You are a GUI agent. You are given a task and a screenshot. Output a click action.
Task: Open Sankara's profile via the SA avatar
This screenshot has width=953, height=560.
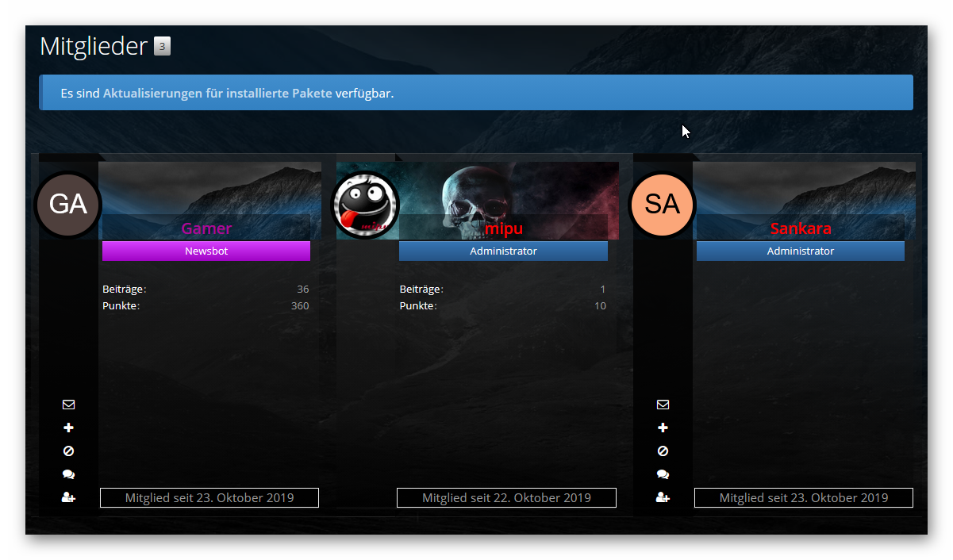point(662,205)
